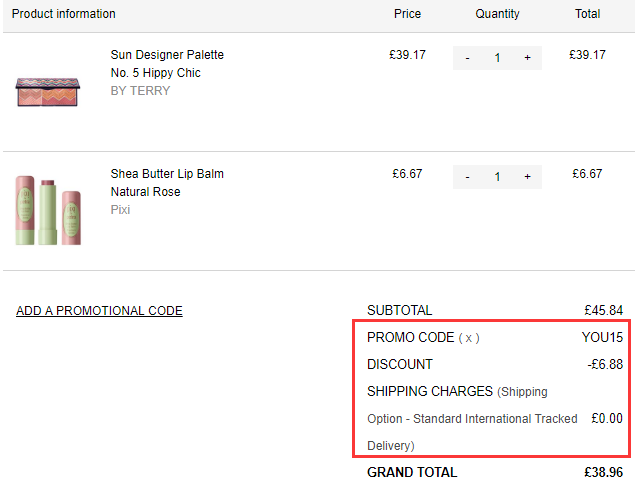Open Sun Designer Palette No. 5 product page
The width and height of the screenshot is (635, 501).
coord(167,64)
